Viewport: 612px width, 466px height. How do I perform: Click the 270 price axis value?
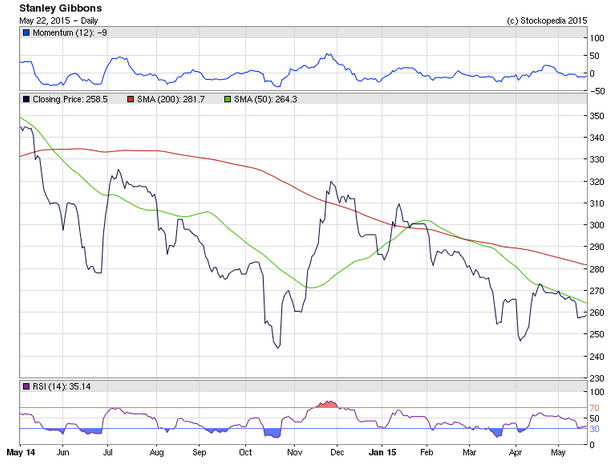point(597,291)
